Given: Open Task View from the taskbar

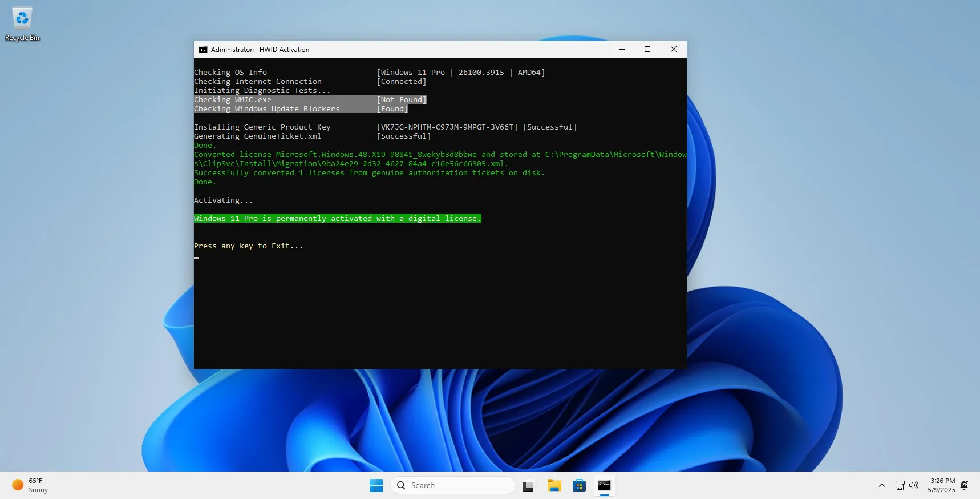Looking at the screenshot, I should pyautogui.click(x=528, y=486).
